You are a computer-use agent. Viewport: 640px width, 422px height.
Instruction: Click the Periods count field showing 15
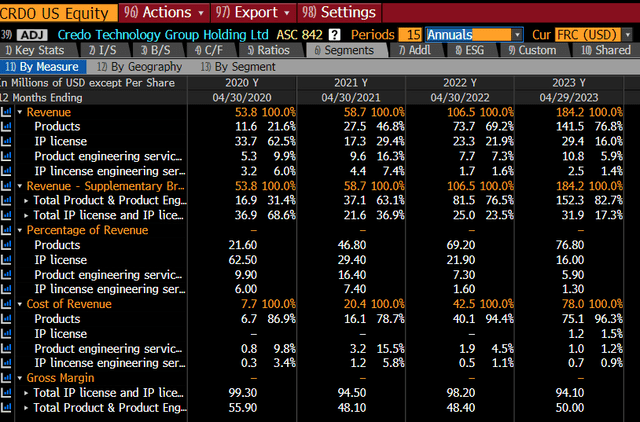(410, 35)
